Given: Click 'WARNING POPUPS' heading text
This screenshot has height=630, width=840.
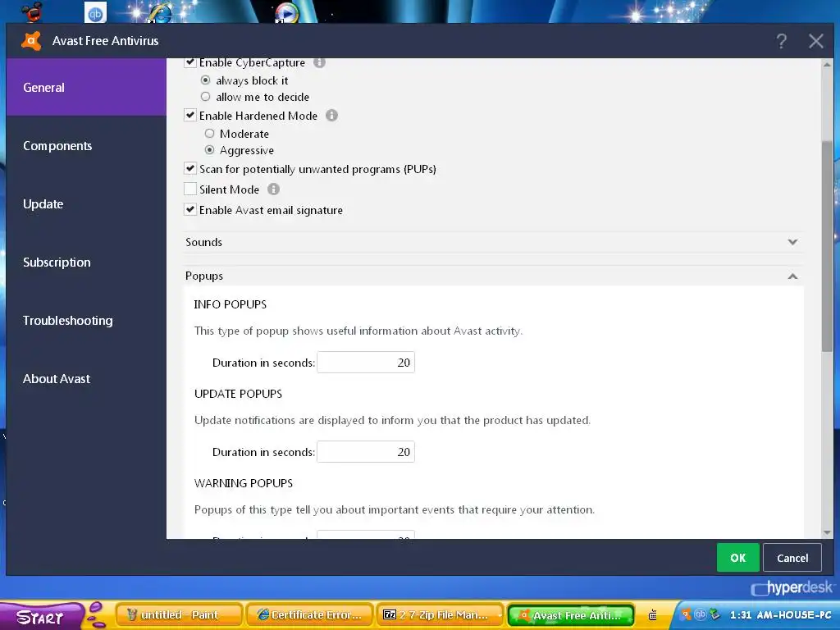Looking at the screenshot, I should coord(244,483).
